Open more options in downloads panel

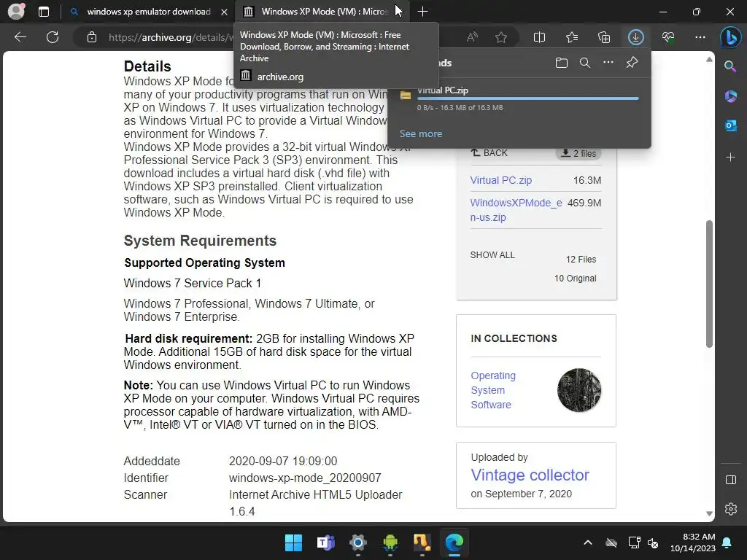click(x=608, y=63)
